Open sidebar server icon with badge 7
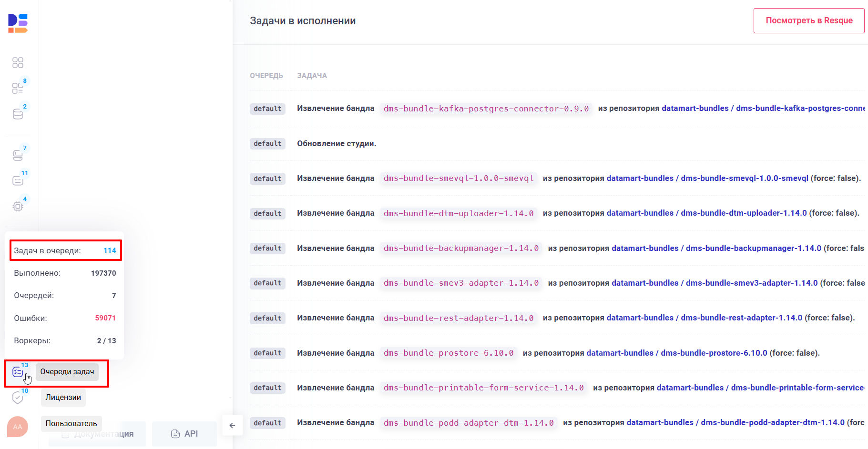Screen dimensions: 868x449 click(x=18, y=155)
